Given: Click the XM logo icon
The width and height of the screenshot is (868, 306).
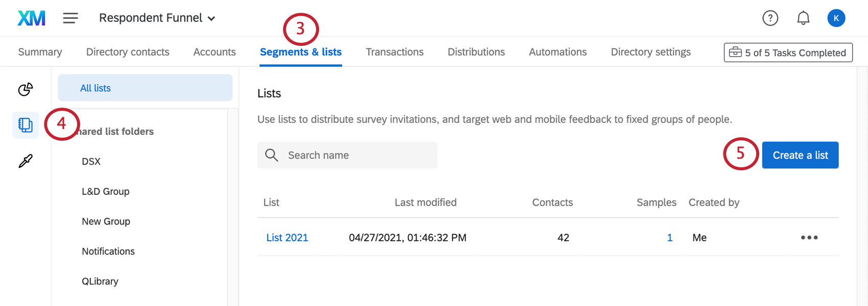Looking at the screenshot, I should pos(31,18).
